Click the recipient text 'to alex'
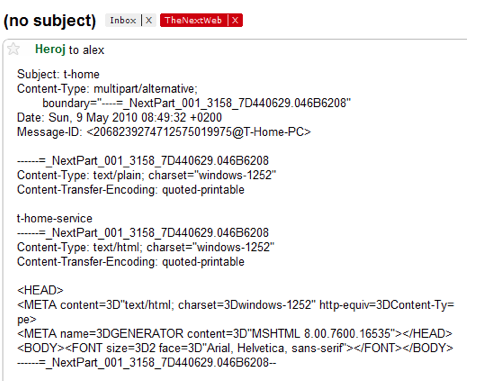 (x=87, y=50)
